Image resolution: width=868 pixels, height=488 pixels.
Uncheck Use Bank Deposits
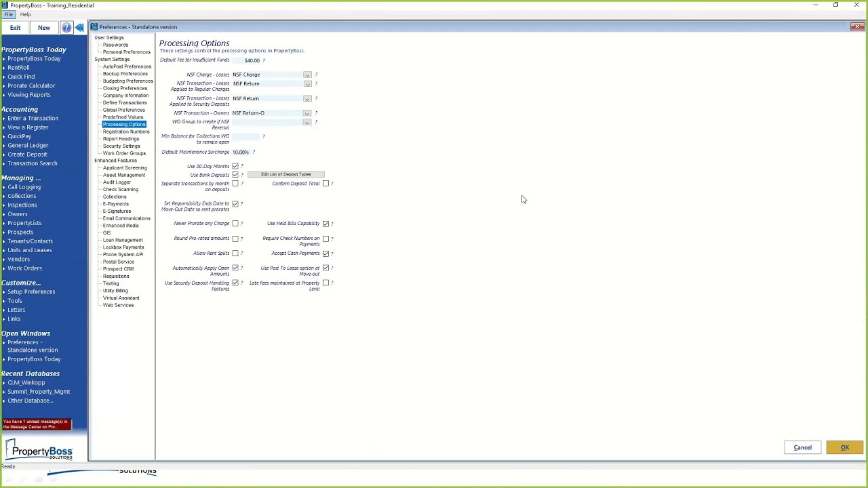point(235,175)
